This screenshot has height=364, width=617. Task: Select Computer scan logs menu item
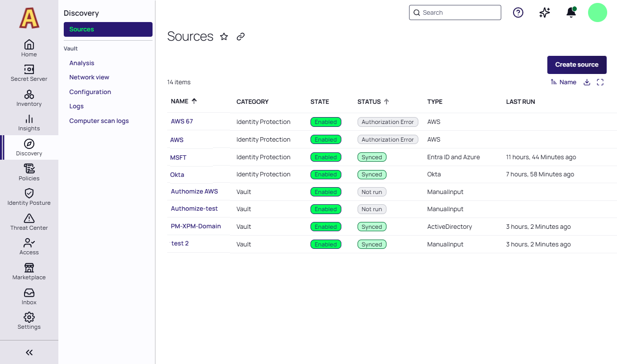(x=99, y=121)
